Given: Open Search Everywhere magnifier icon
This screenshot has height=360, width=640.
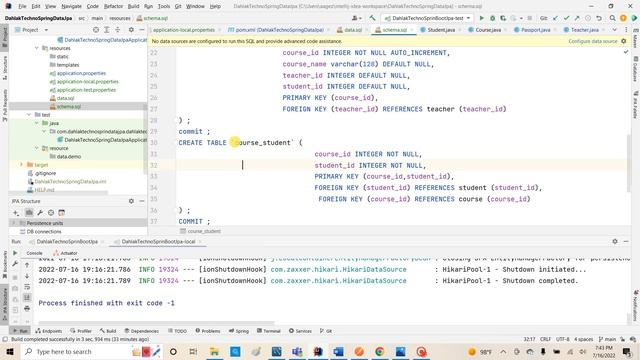Looking at the screenshot, I should [612, 18].
